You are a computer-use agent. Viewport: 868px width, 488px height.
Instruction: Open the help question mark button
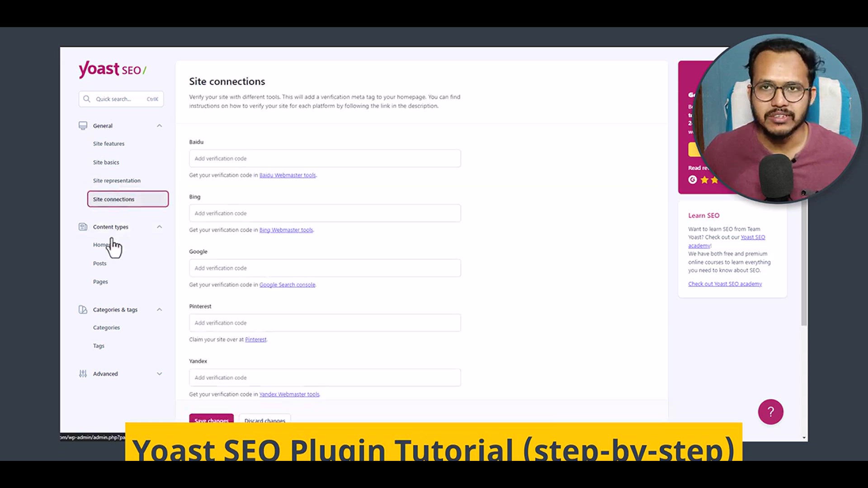(x=770, y=412)
